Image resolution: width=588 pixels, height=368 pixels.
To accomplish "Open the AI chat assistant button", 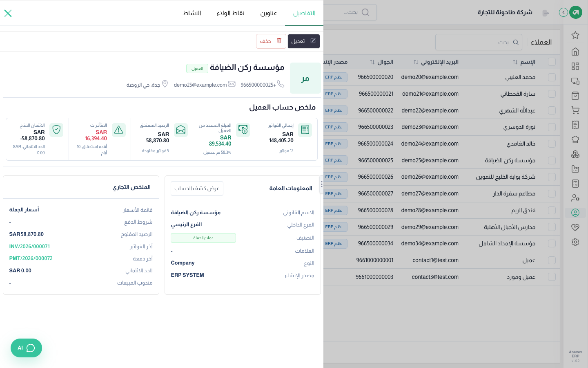I will point(26,348).
